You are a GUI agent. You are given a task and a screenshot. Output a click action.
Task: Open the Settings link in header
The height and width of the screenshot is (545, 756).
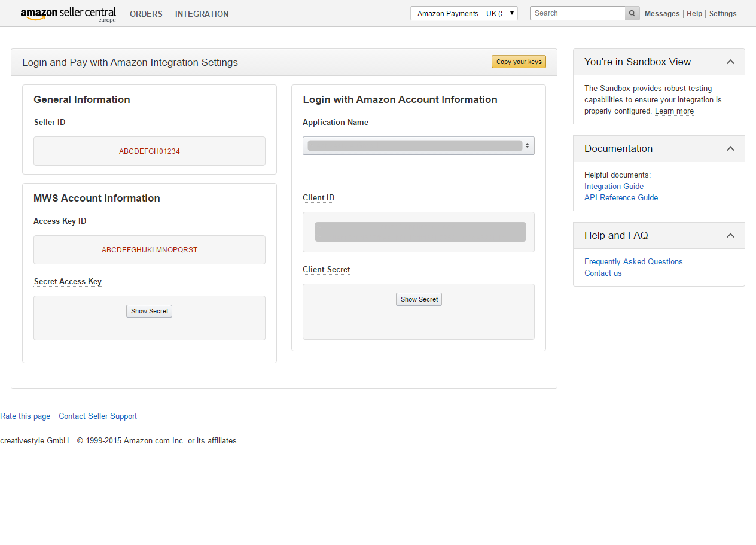tap(723, 14)
